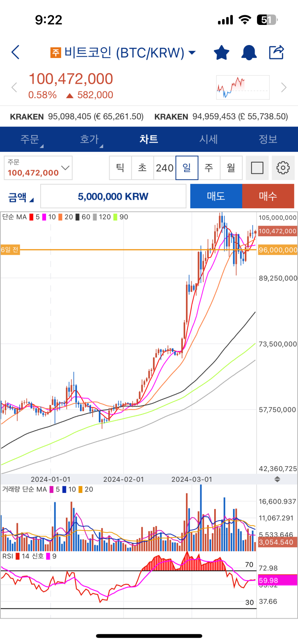Tap the 주 market badge icon
Screen dimensions: 298x644
pos(56,52)
